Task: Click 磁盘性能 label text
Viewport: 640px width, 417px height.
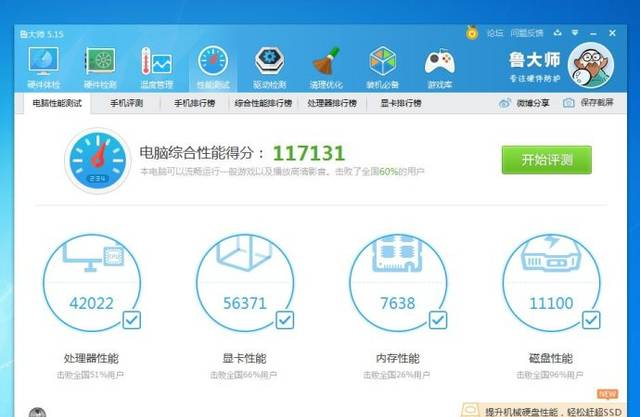Action: point(551,358)
